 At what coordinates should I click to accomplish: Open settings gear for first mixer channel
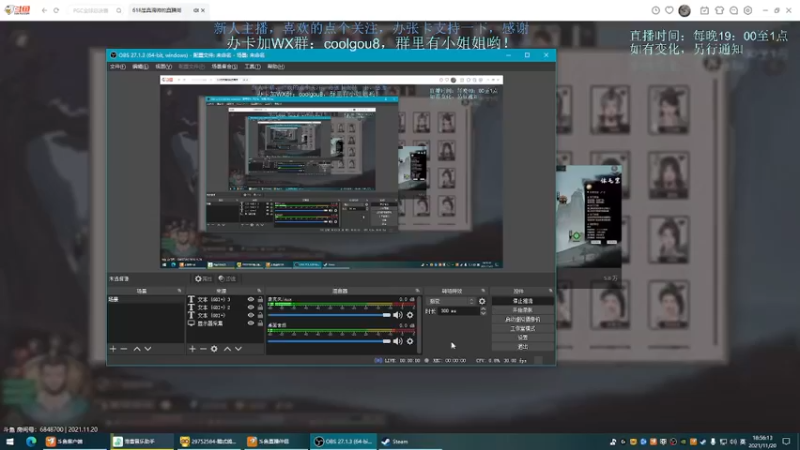(410, 315)
